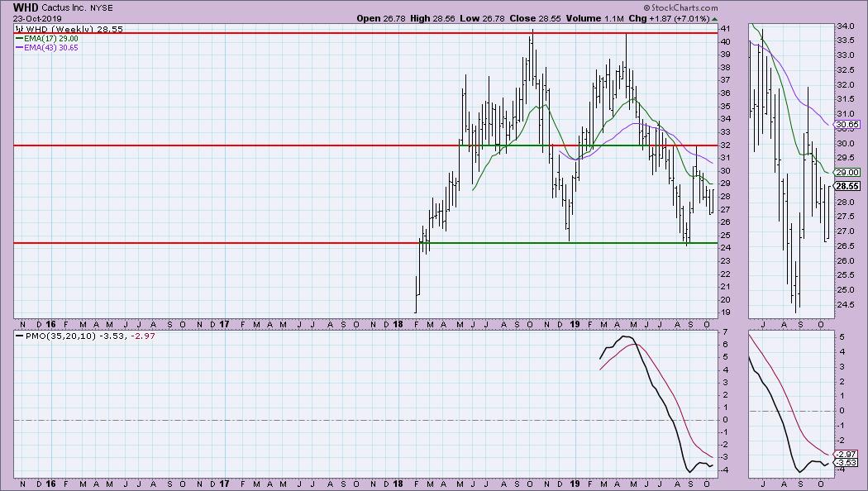Image resolution: width=868 pixels, height=491 pixels.
Task: Click the Chg +1.87 (+7.01%) reading
Action: [x=669, y=18]
